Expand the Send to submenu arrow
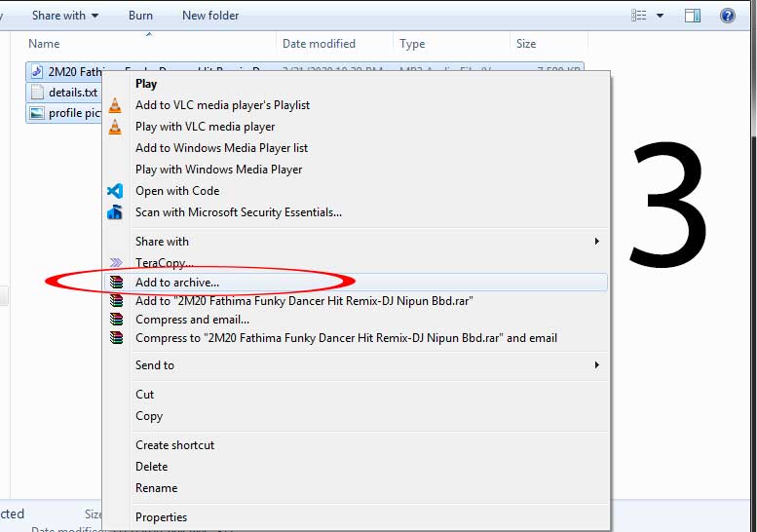 pyautogui.click(x=597, y=365)
